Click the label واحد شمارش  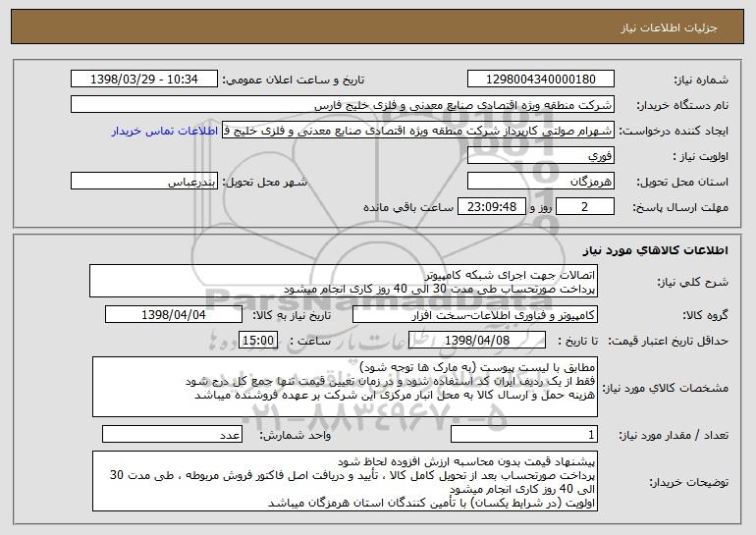[296, 435]
